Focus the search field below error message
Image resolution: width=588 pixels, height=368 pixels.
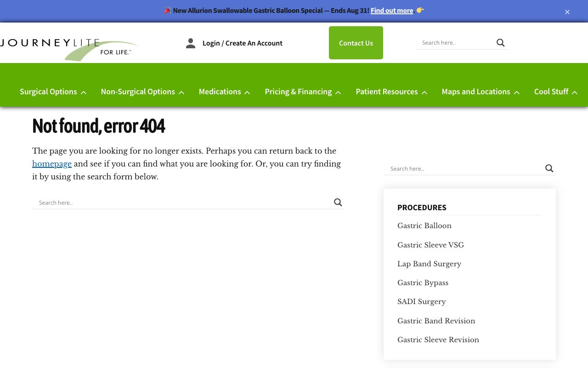point(184,202)
